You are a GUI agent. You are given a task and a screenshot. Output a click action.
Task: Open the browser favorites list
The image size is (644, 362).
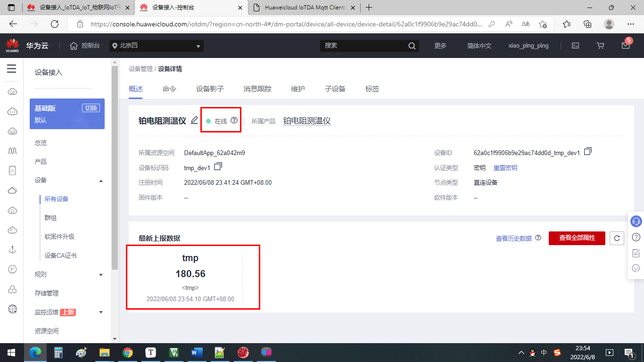tap(567, 24)
